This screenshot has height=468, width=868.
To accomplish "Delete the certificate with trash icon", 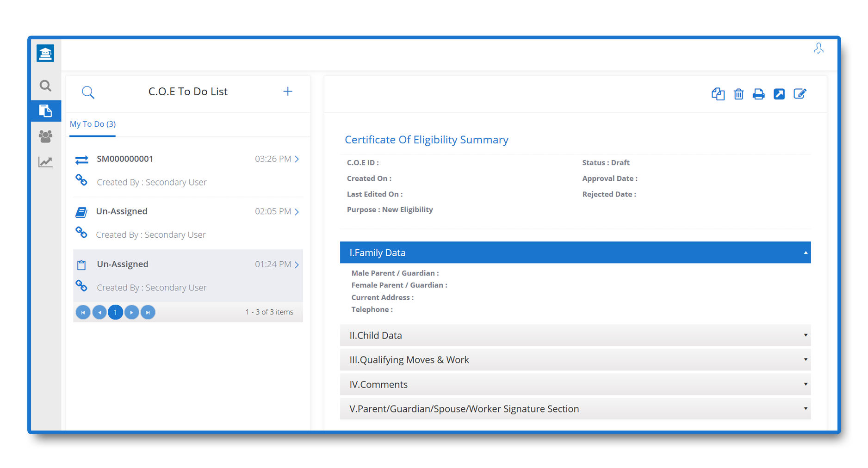I will pos(738,94).
